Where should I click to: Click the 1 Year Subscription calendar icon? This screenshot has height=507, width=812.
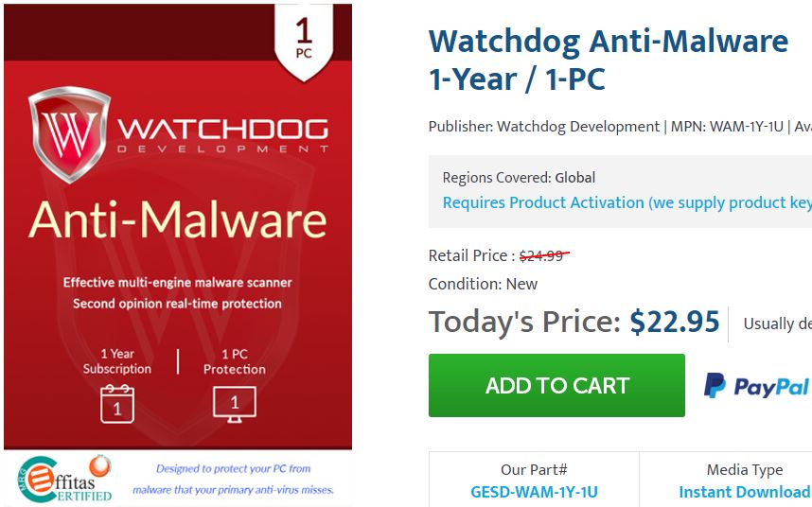(117, 404)
